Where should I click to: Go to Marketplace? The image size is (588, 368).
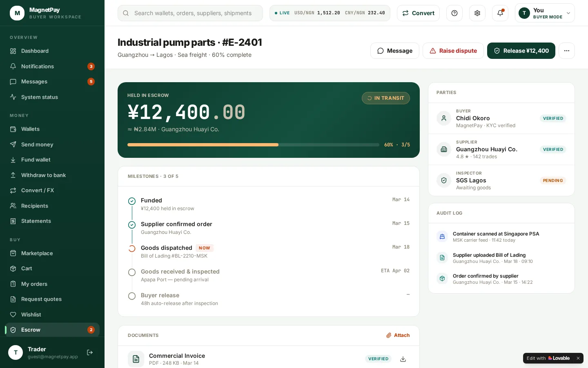pos(52,254)
